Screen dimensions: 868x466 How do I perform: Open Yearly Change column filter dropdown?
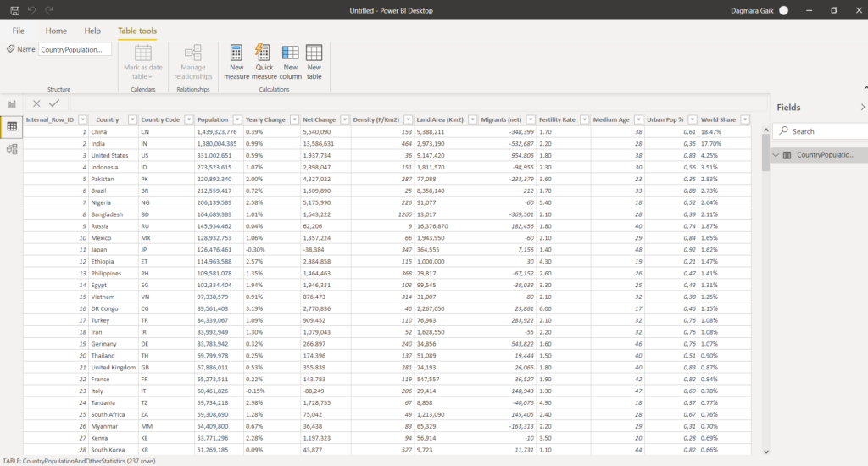point(294,119)
